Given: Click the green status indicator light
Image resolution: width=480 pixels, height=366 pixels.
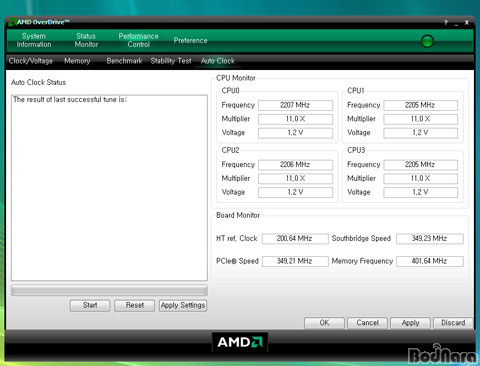Looking at the screenshot, I should pyautogui.click(x=427, y=41).
